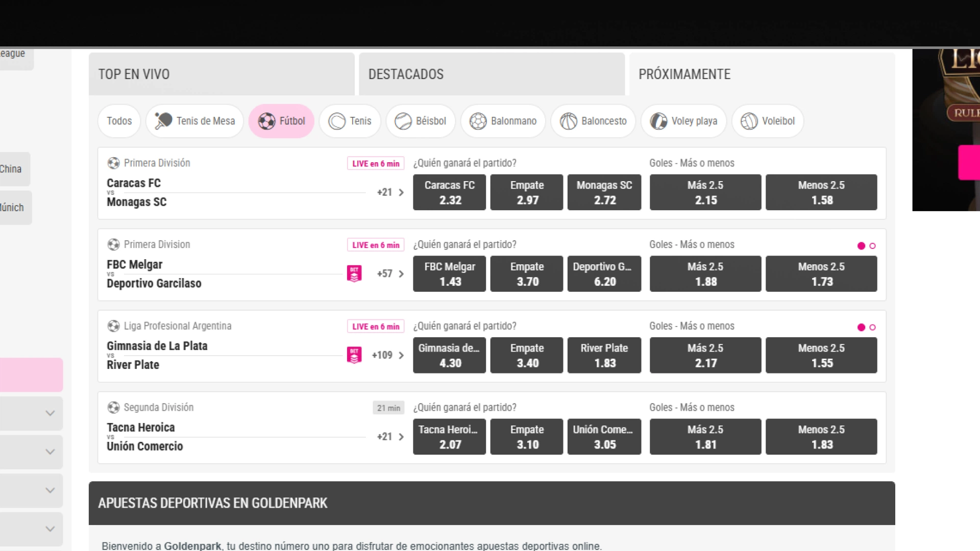Expand +57 markets for FBC Melgar match
Viewport: 980px width, 551px height.
click(390, 274)
